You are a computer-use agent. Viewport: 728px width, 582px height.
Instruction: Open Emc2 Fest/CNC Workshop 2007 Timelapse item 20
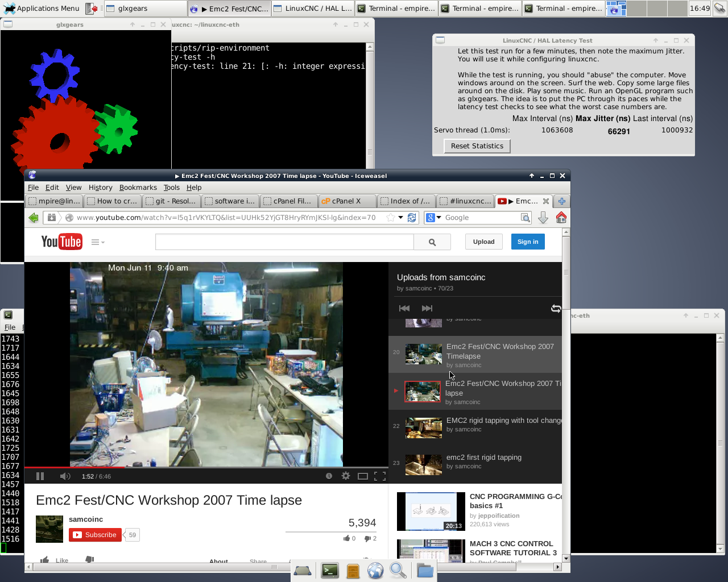[x=475, y=355]
